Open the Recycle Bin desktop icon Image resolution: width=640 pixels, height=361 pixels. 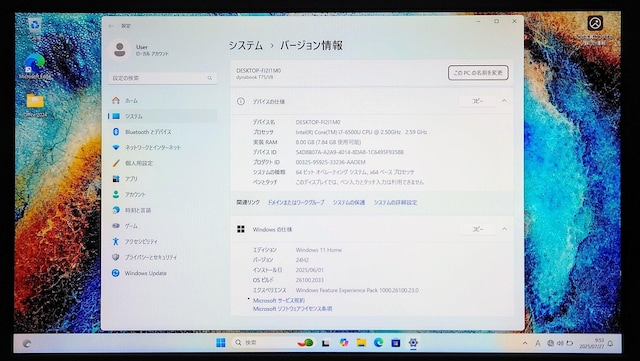35,28
